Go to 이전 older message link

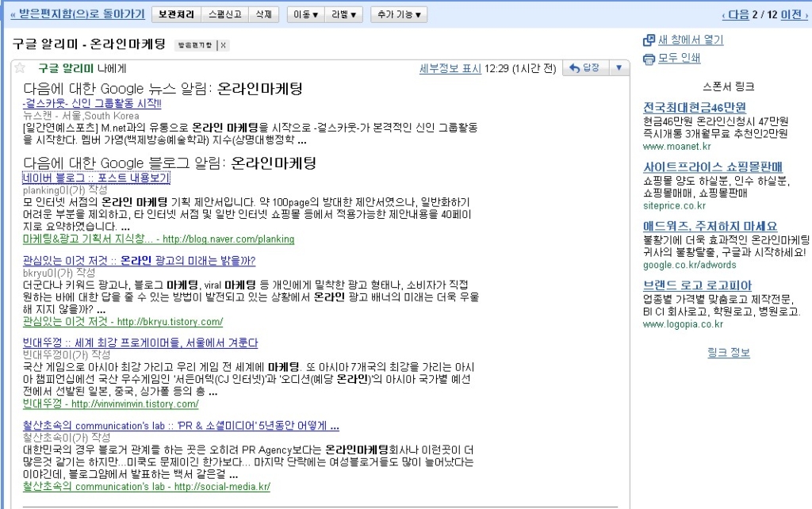(x=794, y=14)
